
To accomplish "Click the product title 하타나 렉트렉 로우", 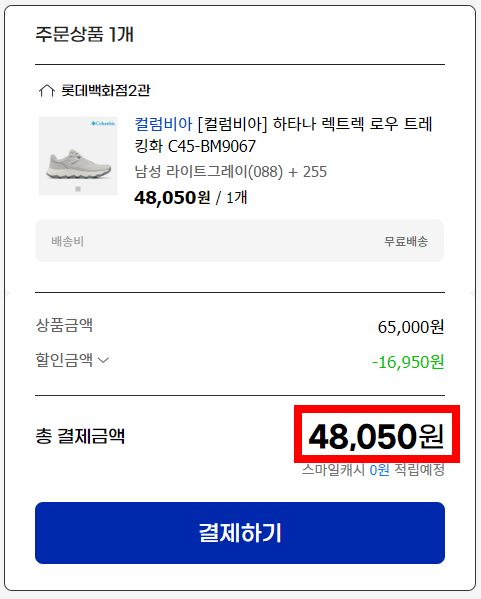I will (x=283, y=135).
